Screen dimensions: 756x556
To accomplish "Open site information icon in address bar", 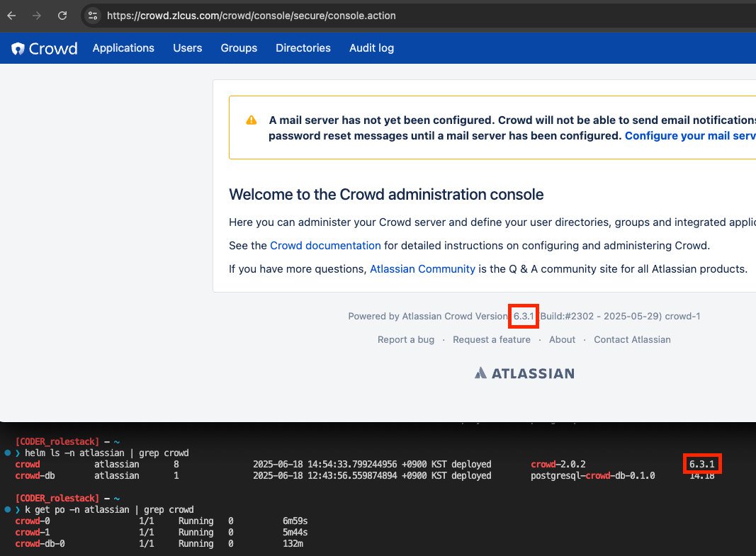I will [x=93, y=16].
